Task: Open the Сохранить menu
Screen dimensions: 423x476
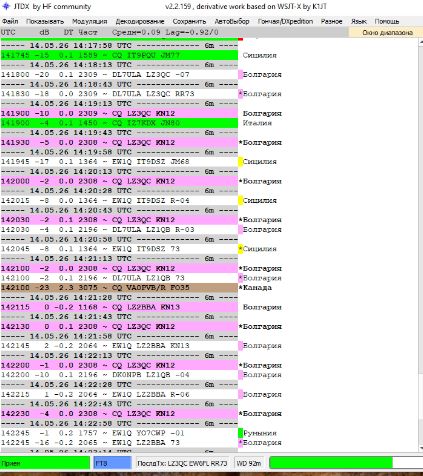Action: click(189, 21)
